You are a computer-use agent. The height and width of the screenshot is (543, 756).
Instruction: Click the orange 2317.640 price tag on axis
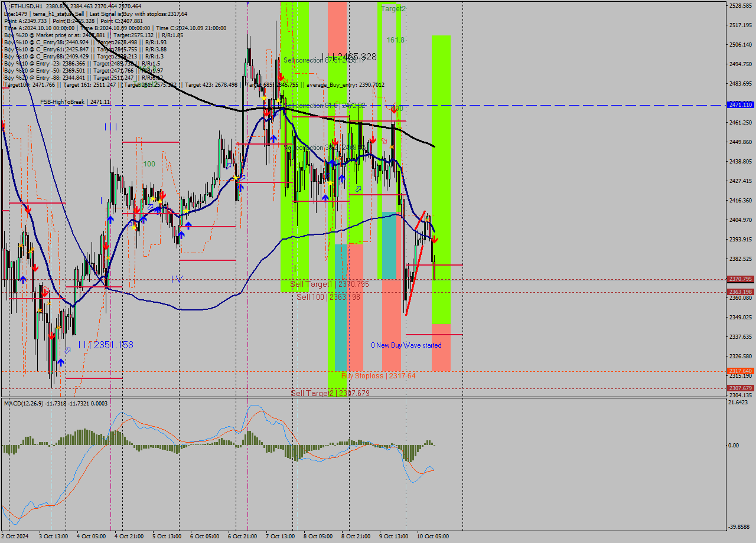point(740,371)
